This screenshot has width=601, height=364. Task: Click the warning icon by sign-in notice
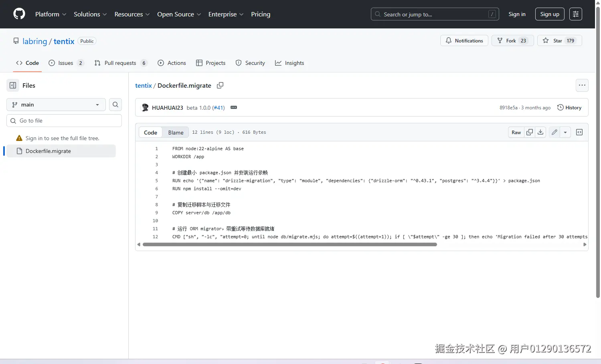pos(19,138)
